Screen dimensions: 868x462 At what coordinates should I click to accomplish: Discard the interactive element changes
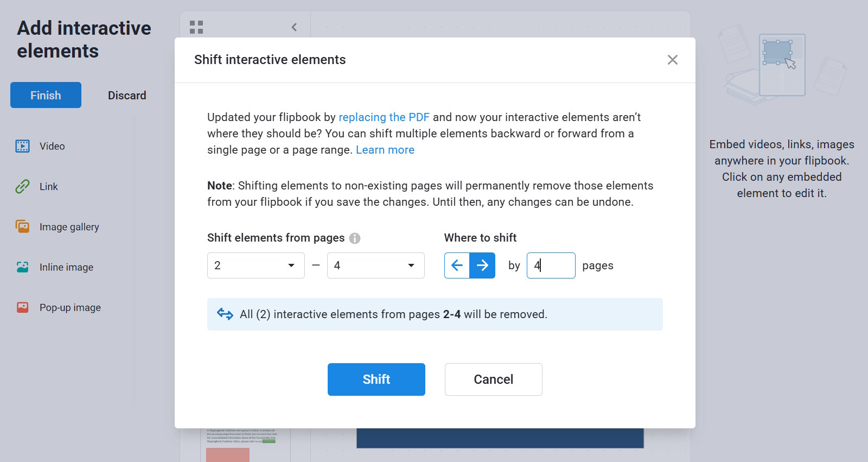click(x=127, y=96)
